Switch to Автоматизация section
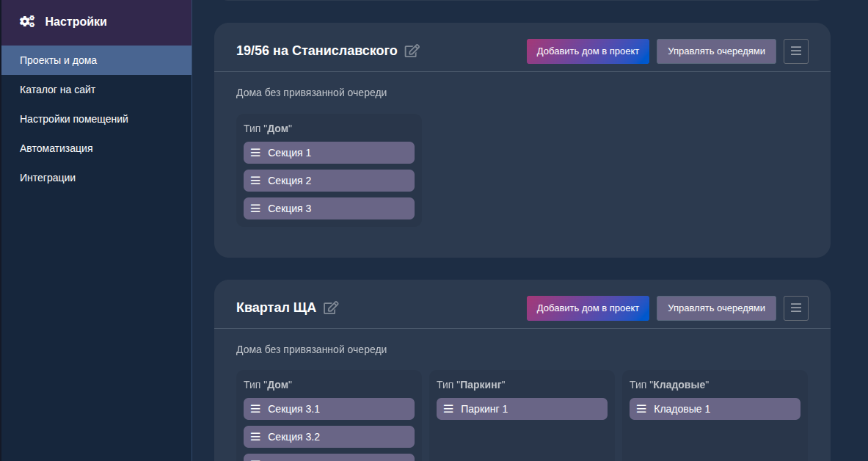 tap(96, 148)
